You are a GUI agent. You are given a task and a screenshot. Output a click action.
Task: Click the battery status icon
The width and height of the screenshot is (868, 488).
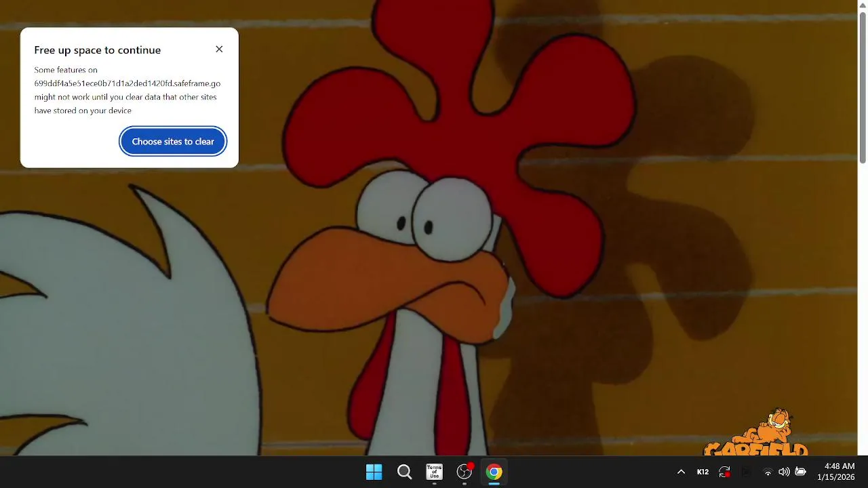tap(800, 472)
